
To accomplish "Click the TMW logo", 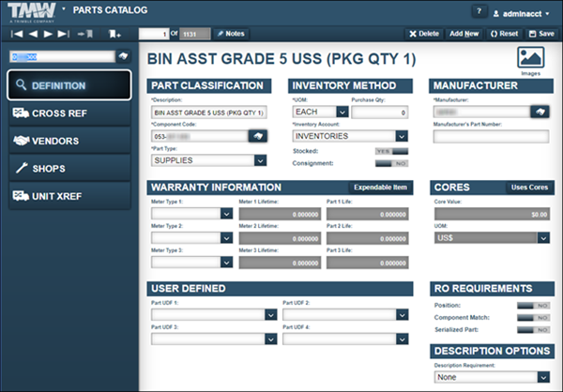I will pyautogui.click(x=32, y=12).
